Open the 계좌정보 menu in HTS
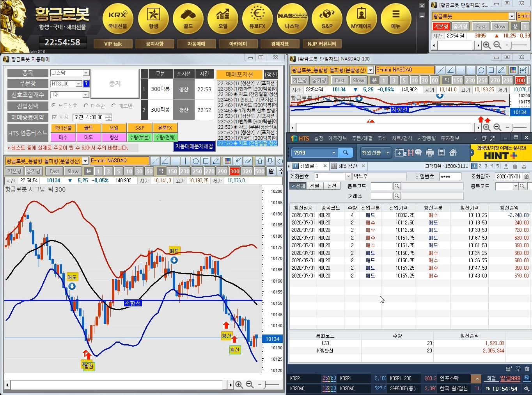 (x=337, y=138)
